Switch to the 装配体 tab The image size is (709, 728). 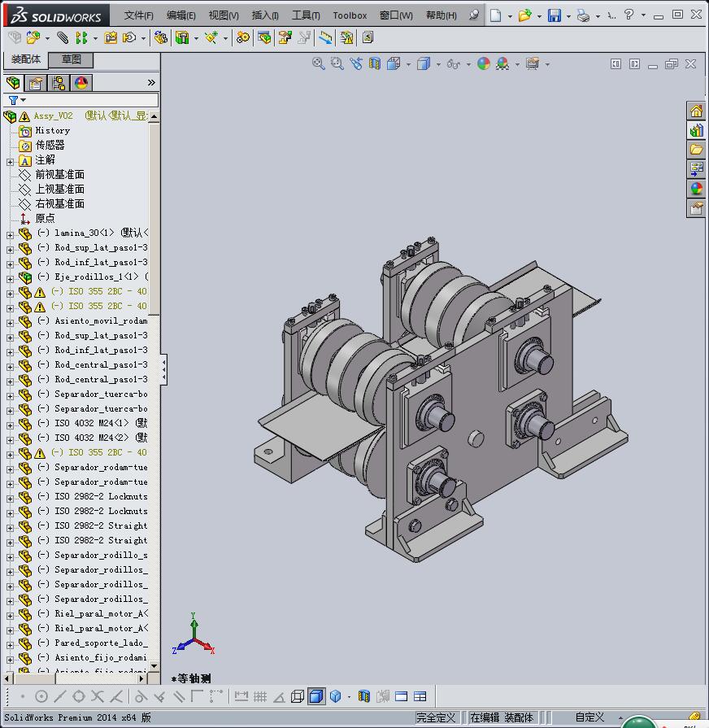[x=26, y=59]
